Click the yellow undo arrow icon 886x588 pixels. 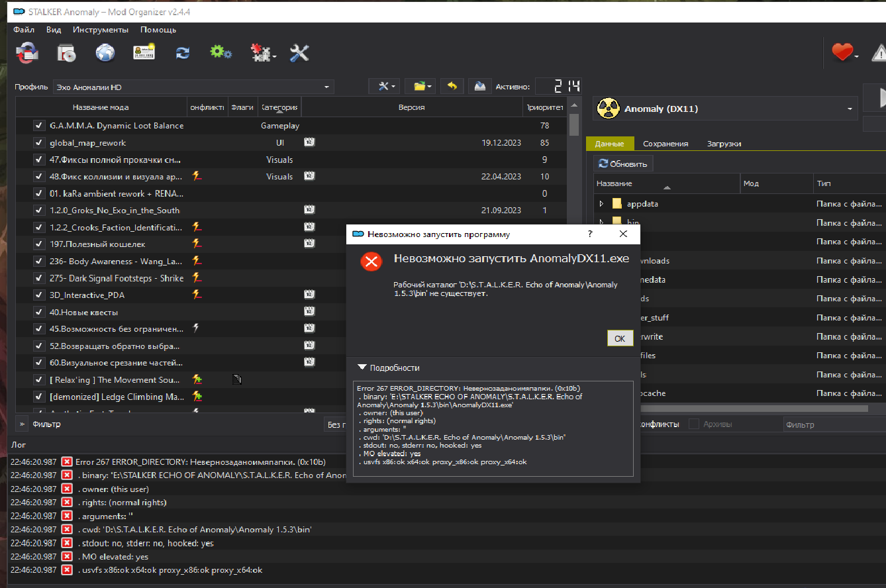[452, 87]
